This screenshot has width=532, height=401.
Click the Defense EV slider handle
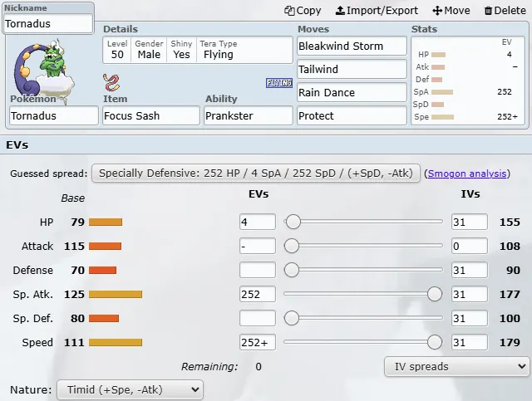coord(292,270)
